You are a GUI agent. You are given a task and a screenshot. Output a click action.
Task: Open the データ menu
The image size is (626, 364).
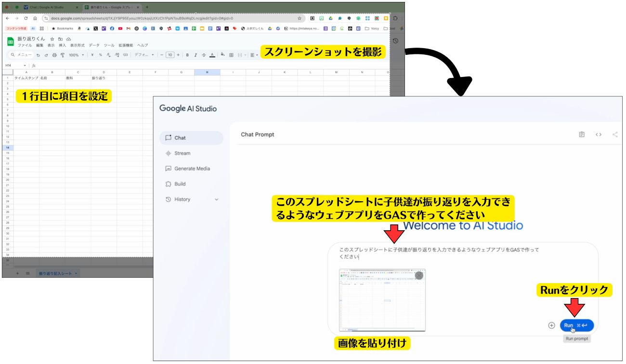(94, 45)
